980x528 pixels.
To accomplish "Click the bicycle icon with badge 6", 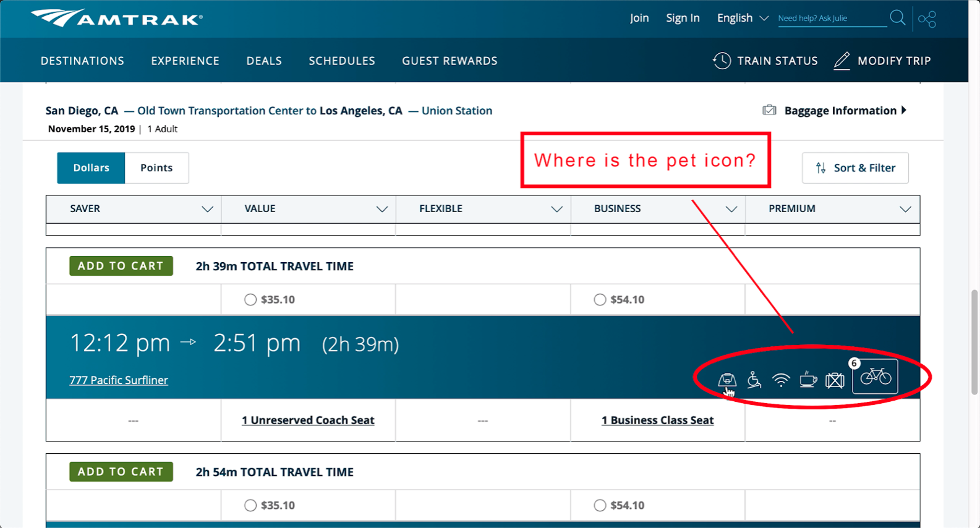I will tap(875, 376).
